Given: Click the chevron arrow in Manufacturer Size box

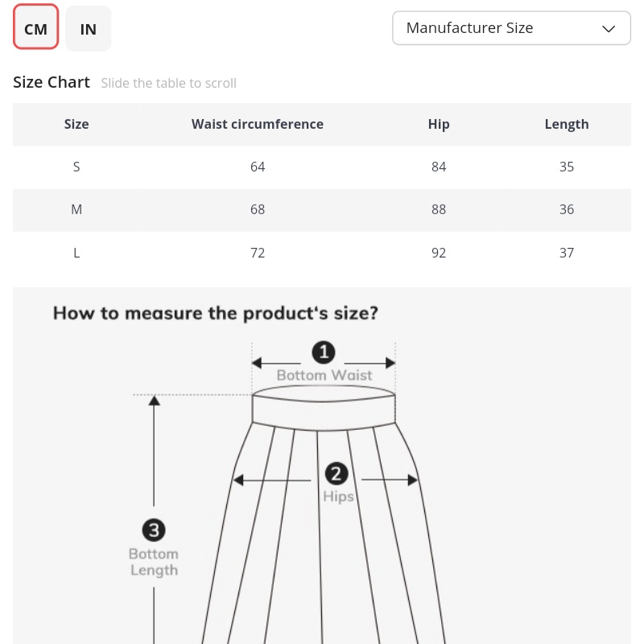Looking at the screenshot, I should (609, 29).
